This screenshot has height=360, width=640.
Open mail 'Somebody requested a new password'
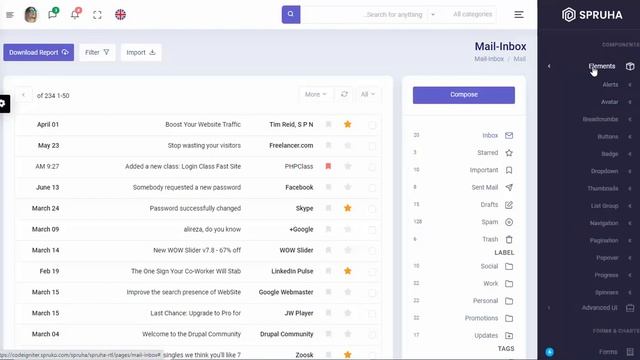187,187
